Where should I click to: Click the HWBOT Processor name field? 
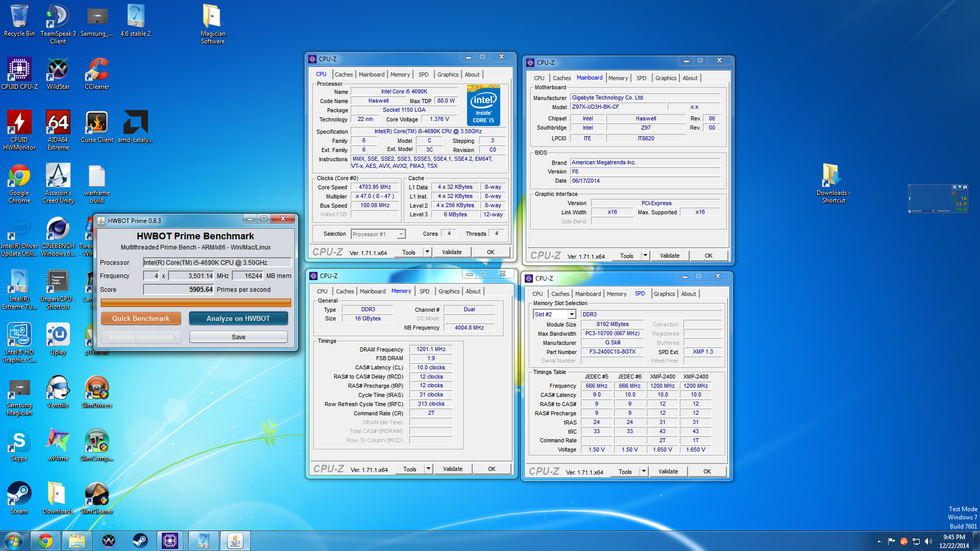click(x=217, y=262)
